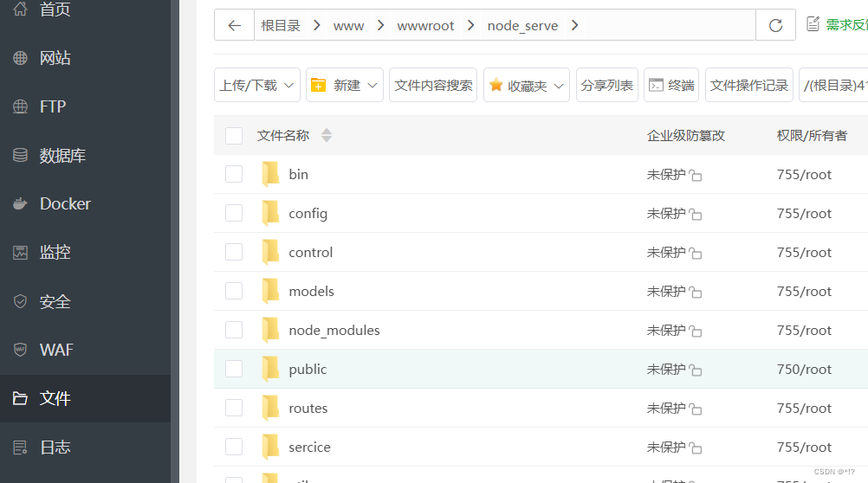Click the refresh directory icon

coord(775,25)
